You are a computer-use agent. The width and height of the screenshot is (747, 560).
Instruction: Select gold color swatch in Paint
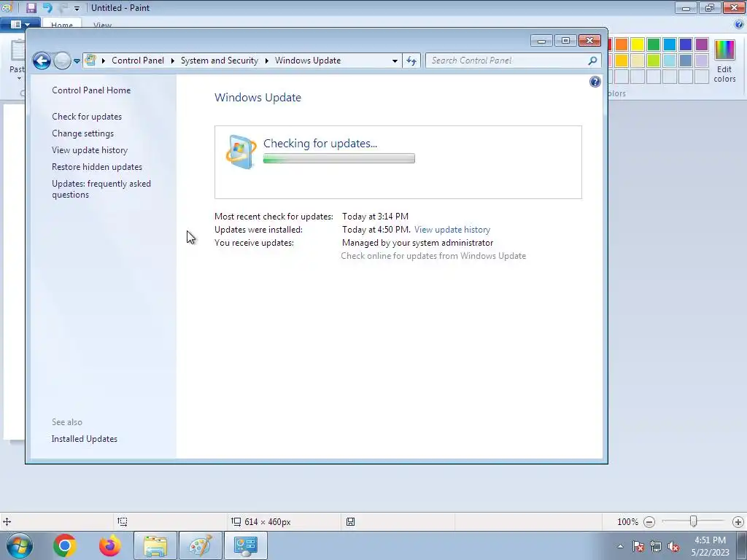[622, 61]
